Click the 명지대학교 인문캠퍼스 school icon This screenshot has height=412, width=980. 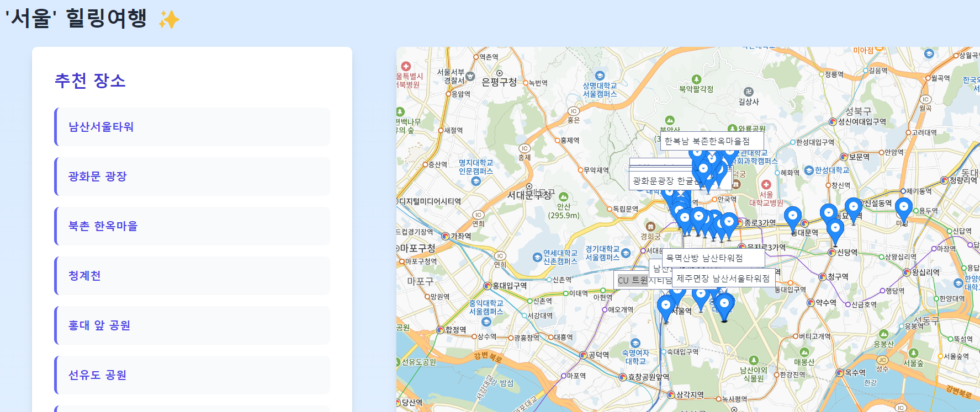[476, 181]
